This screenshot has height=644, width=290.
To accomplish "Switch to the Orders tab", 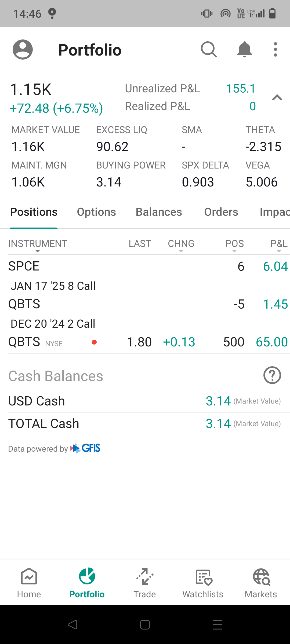I will click(x=221, y=212).
